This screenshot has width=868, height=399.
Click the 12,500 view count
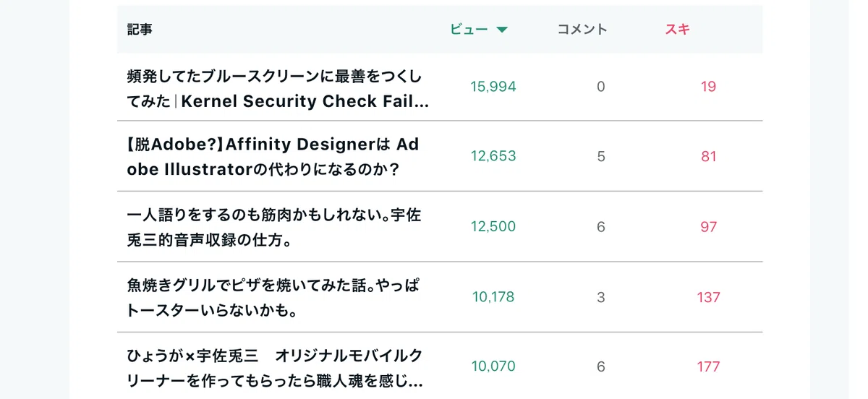(493, 227)
